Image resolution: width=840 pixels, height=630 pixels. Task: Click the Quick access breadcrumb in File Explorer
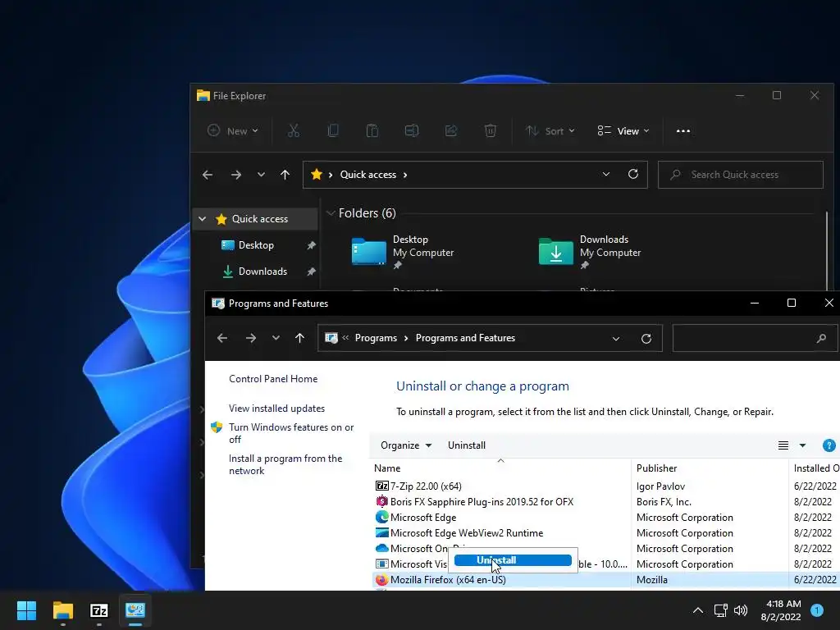pos(368,175)
